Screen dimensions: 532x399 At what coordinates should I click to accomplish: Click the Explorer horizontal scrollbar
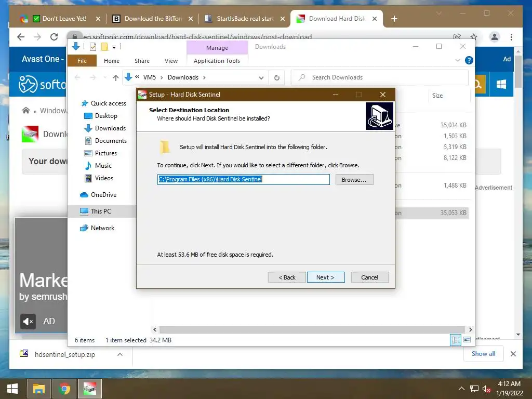(x=312, y=329)
